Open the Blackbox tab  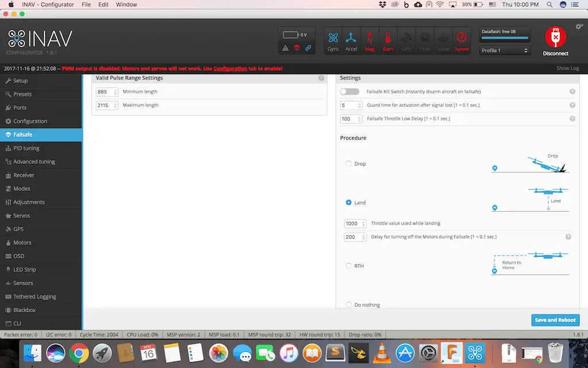point(41,310)
